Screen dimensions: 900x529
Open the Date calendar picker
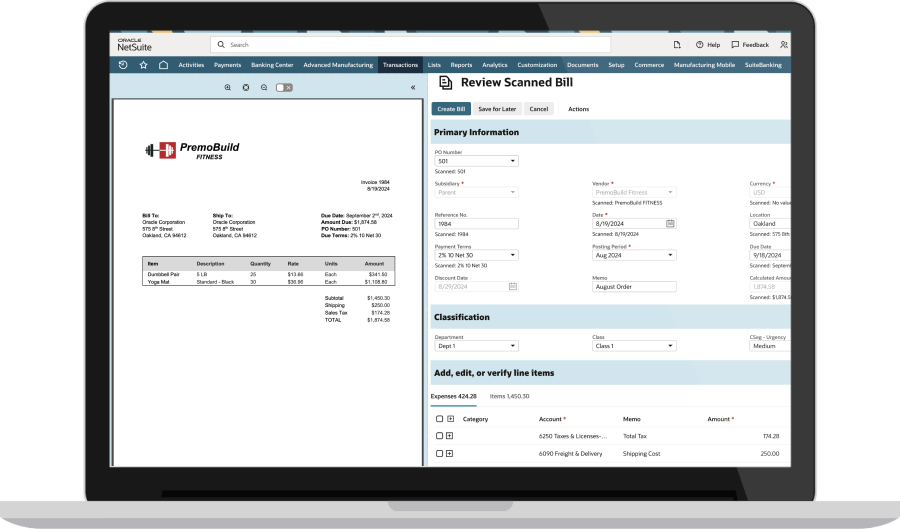[x=670, y=224]
